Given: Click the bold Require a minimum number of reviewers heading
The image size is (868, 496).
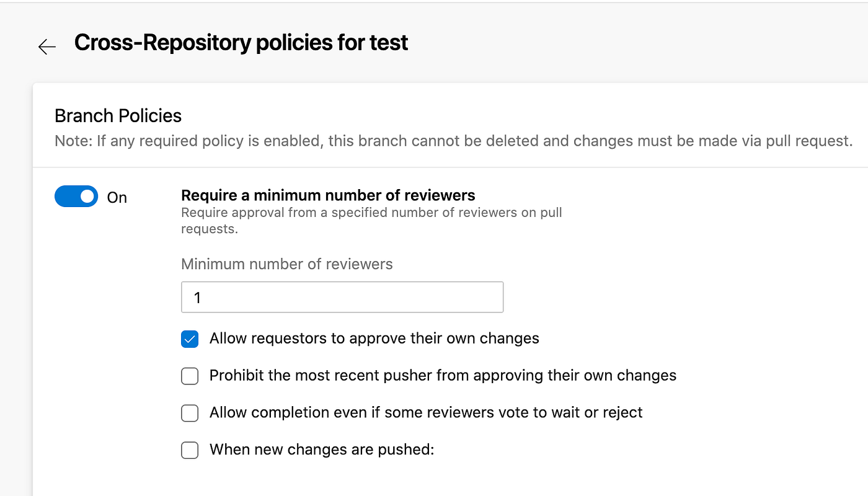Looking at the screenshot, I should pos(328,195).
